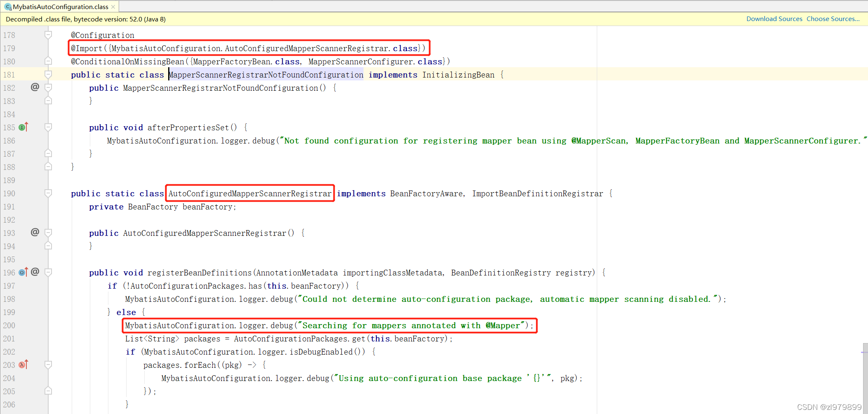Click InitializingBean interface name on line 181

click(458, 75)
